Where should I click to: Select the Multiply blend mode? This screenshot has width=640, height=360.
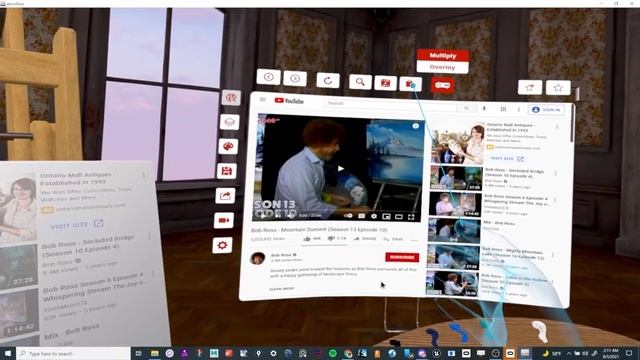pos(442,56)
